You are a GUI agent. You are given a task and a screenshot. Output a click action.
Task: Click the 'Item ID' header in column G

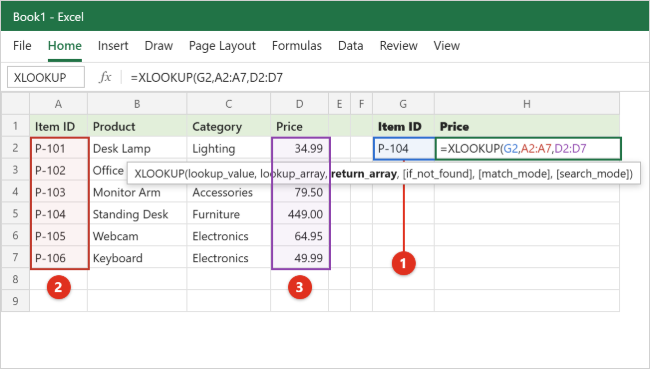coord(403,126)
